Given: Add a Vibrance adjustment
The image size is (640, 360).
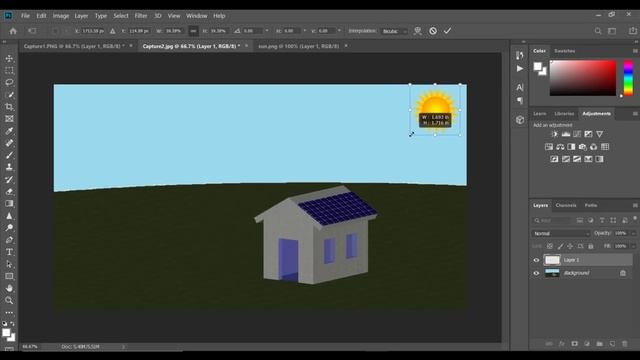Looking at the screenshot, I should [600, 134].
